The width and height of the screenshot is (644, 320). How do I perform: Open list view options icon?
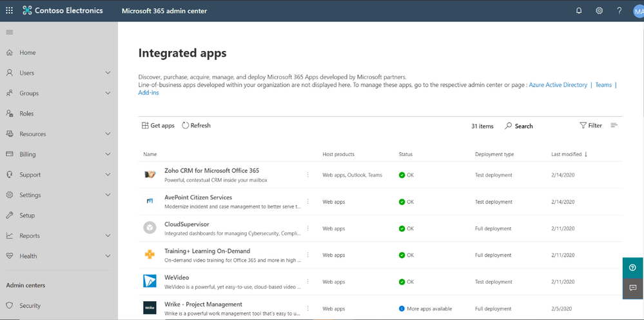click(x=614, y=125)
